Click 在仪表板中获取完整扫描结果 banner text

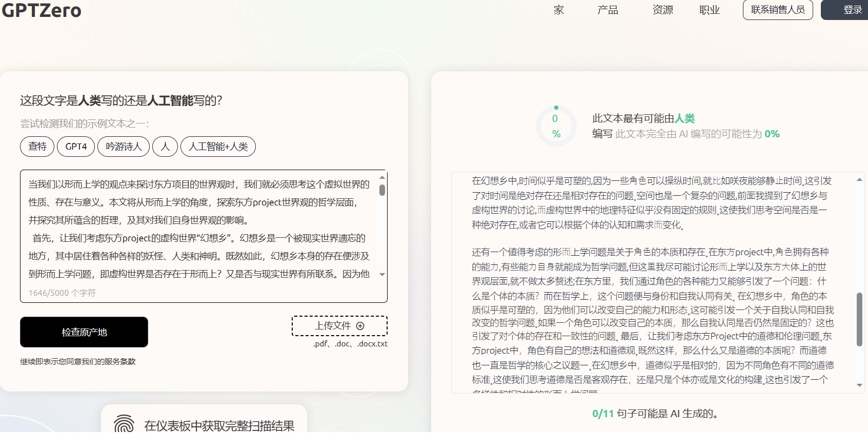coord(219,426)
